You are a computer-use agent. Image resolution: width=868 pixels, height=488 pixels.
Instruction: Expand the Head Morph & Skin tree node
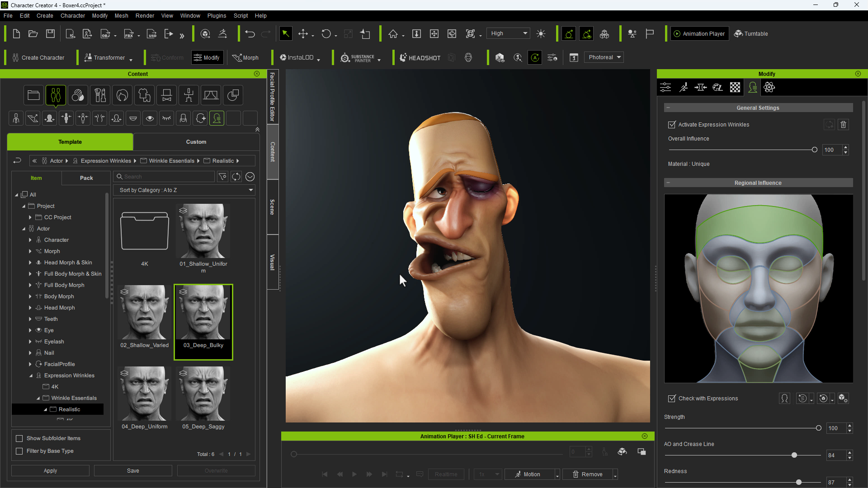click(x=30, y=263)
